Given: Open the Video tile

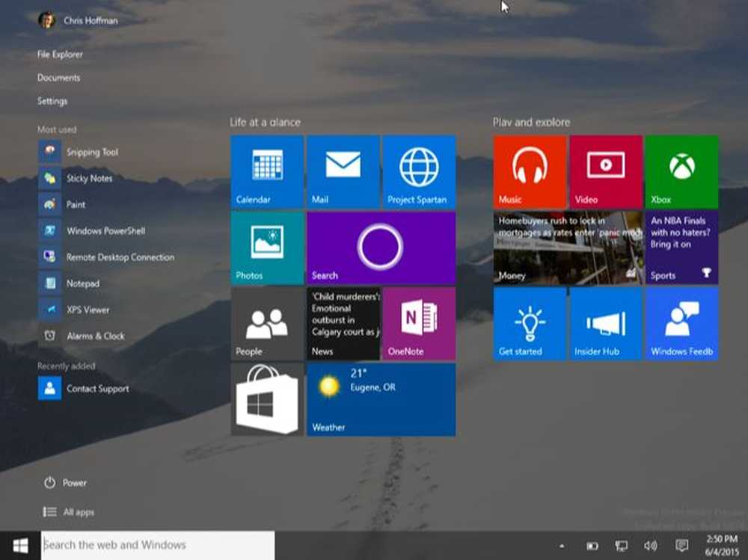Looking at the screenshot, I should pos(606,172).
